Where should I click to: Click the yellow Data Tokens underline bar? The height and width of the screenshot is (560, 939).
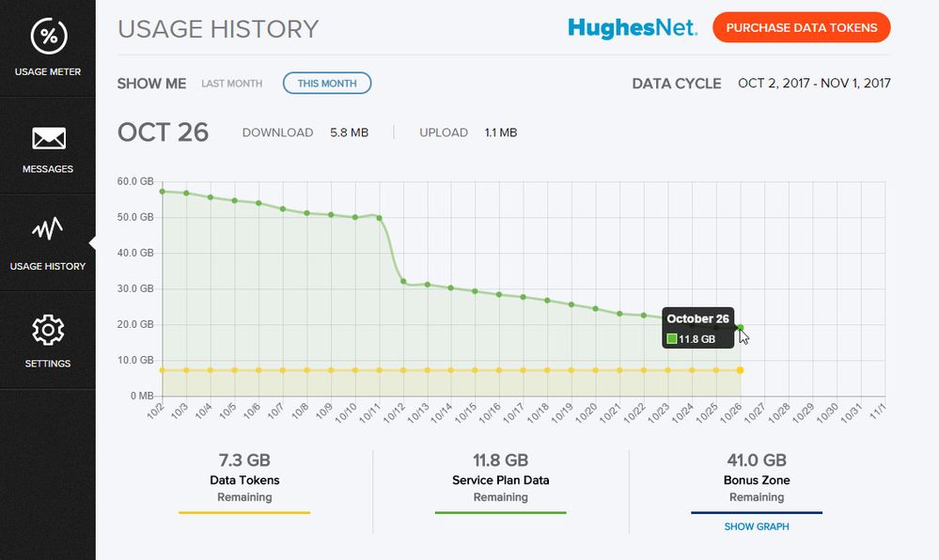click(244, 513)
